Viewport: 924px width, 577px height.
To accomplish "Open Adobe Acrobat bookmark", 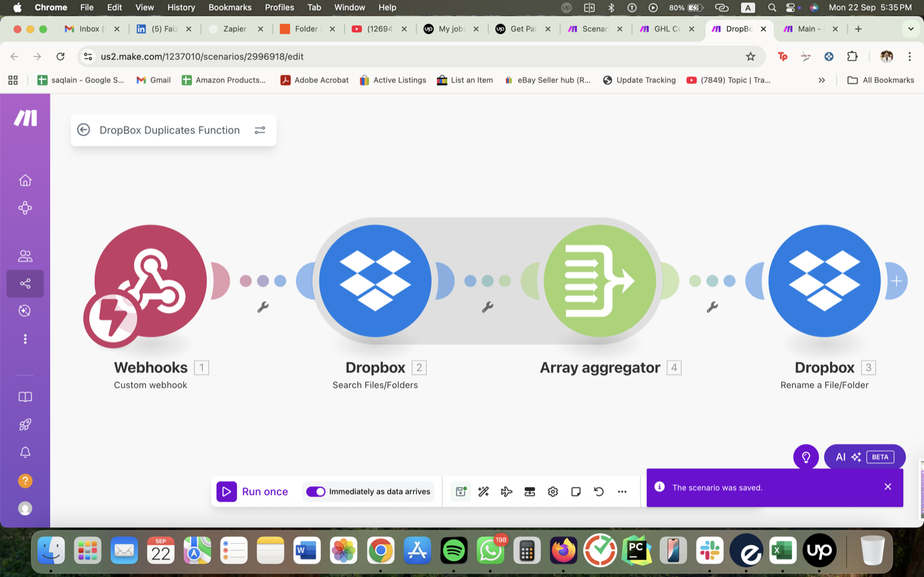I will click(314, 80).
